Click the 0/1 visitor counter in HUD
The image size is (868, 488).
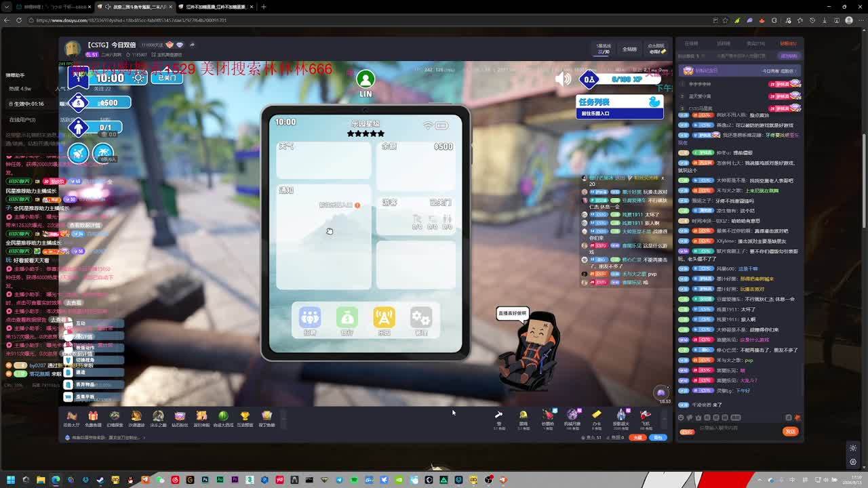[x=96, y=127]
